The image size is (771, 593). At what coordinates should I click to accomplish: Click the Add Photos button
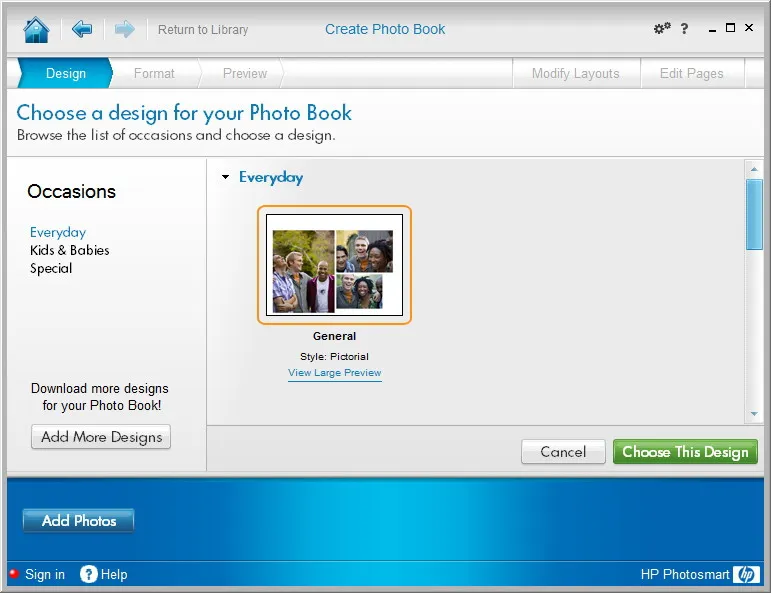click(79, 520)
